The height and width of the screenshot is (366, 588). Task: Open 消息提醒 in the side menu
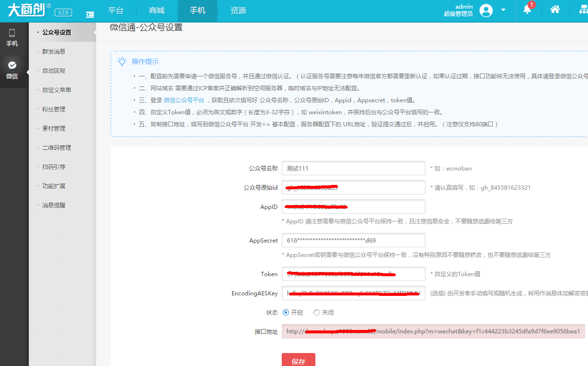tap(54, 205)
